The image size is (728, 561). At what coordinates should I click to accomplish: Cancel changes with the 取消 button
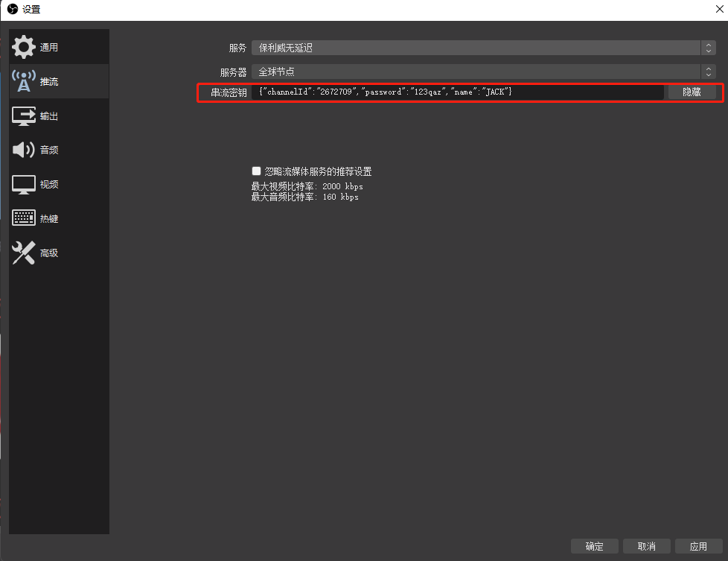646,546
